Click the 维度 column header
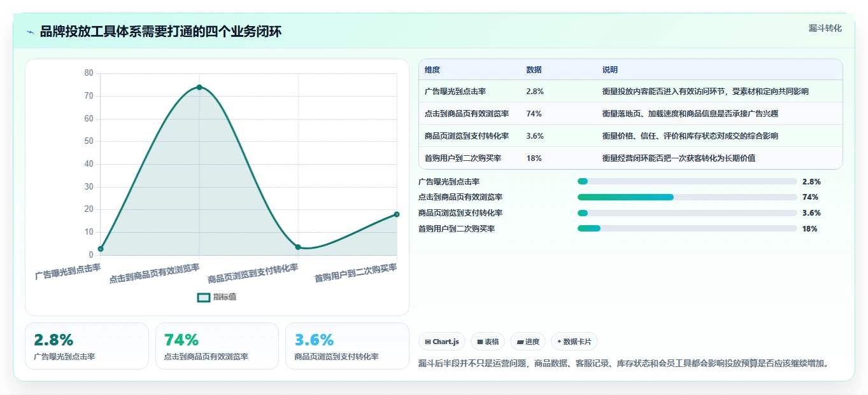This screenshot has width=868, height=395. (x=432, y=70)
